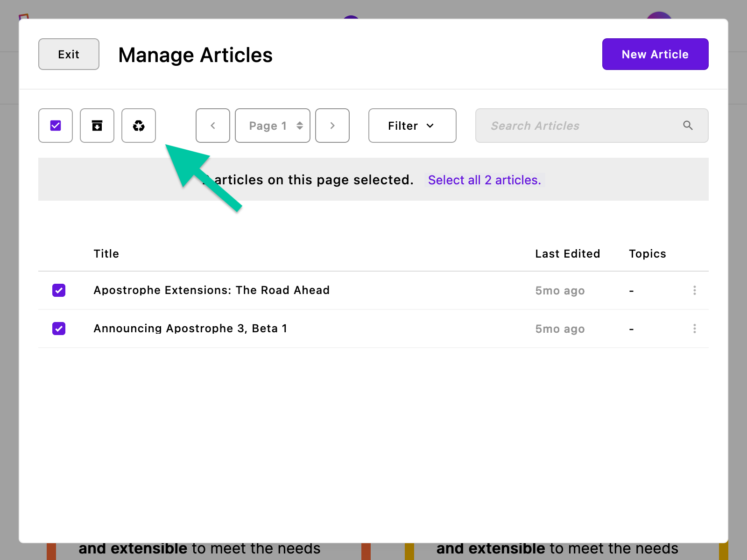Open the Page 1 page selector

point(272,126)
